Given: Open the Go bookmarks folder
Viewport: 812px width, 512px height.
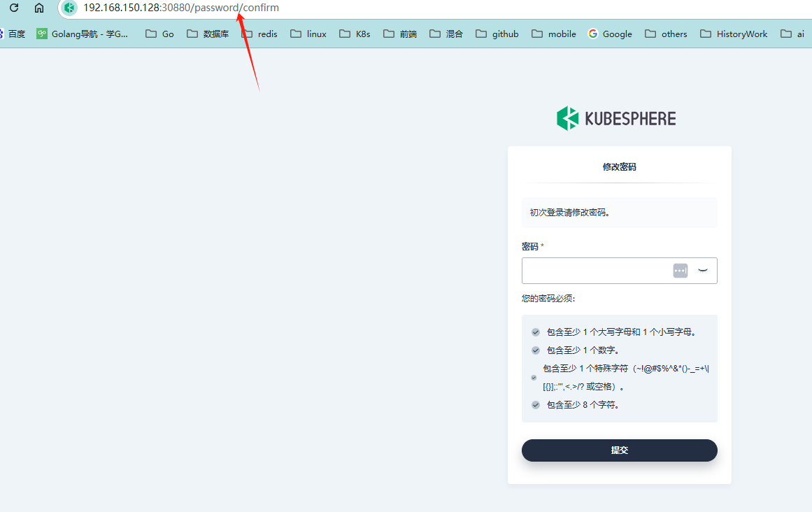Looking at the screenshot, I should tap(159, 34).
